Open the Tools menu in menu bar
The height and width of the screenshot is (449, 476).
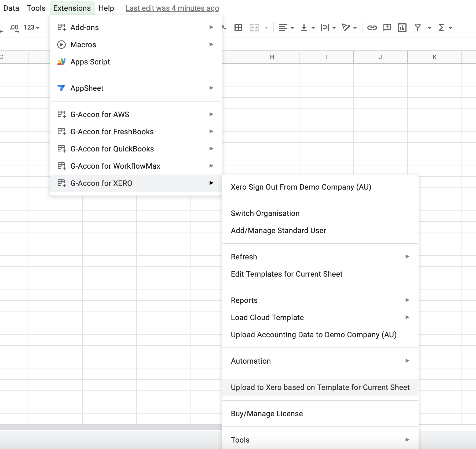36,8
